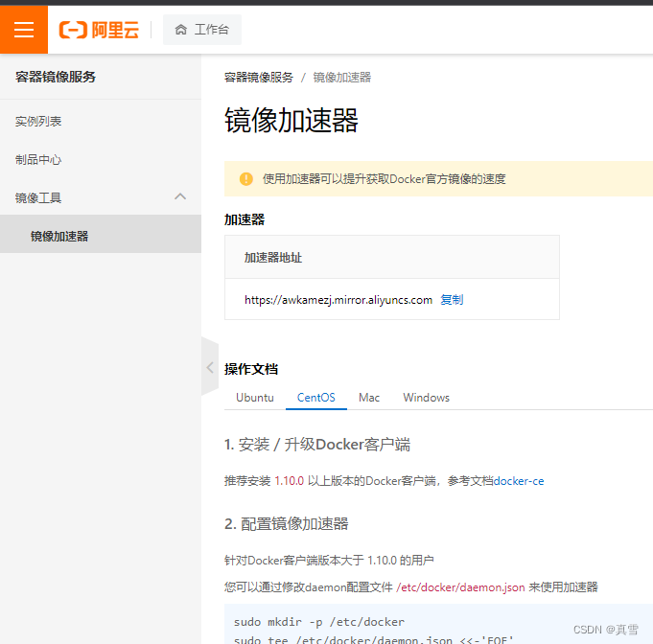Click the 加速器 section heading

[245, 219]
